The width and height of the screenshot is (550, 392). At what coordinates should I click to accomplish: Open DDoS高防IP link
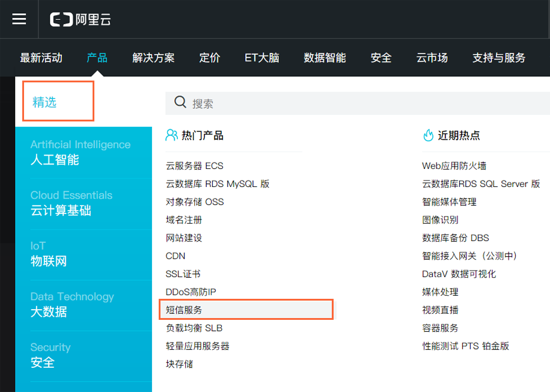[x=191, y=292]
